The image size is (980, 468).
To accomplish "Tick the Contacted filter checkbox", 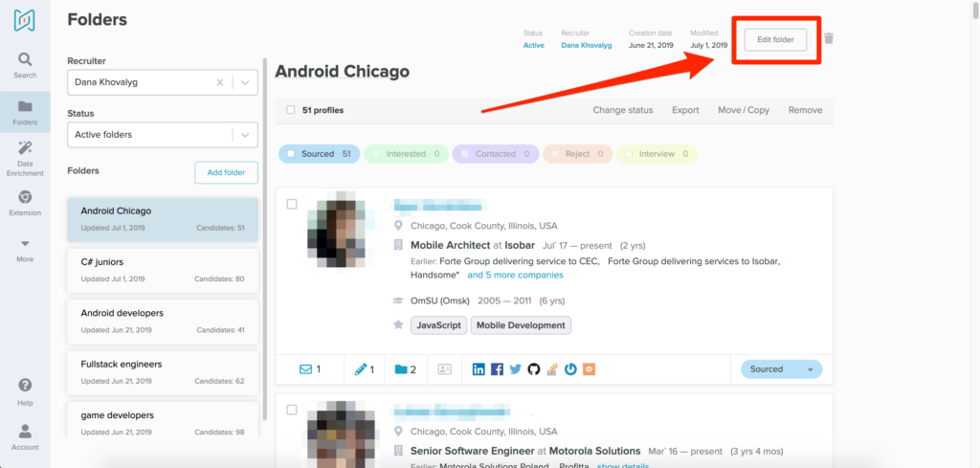I will [464, 154].
